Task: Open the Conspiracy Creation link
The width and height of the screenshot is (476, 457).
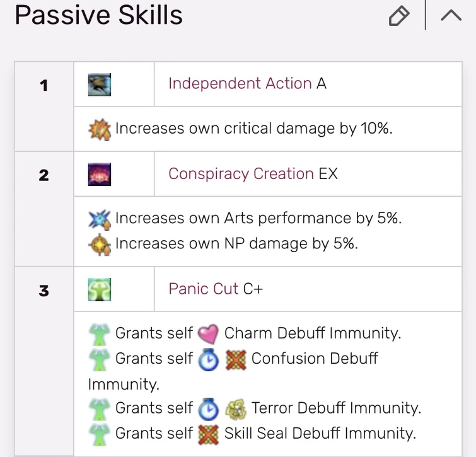Action: 241,174
